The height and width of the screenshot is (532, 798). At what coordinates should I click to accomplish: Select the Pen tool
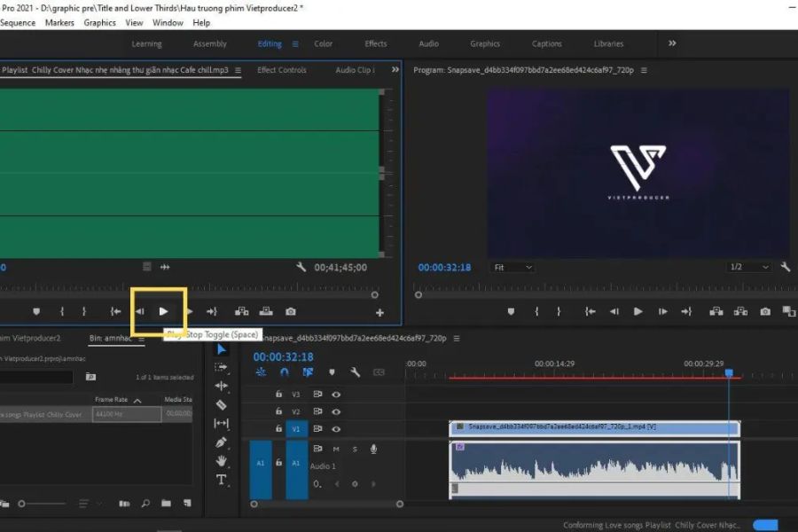[x=221, y=442]
